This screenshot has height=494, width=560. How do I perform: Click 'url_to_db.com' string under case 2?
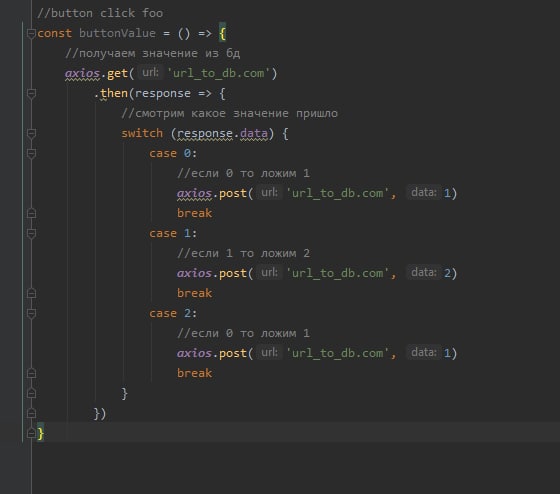point(338,353)
